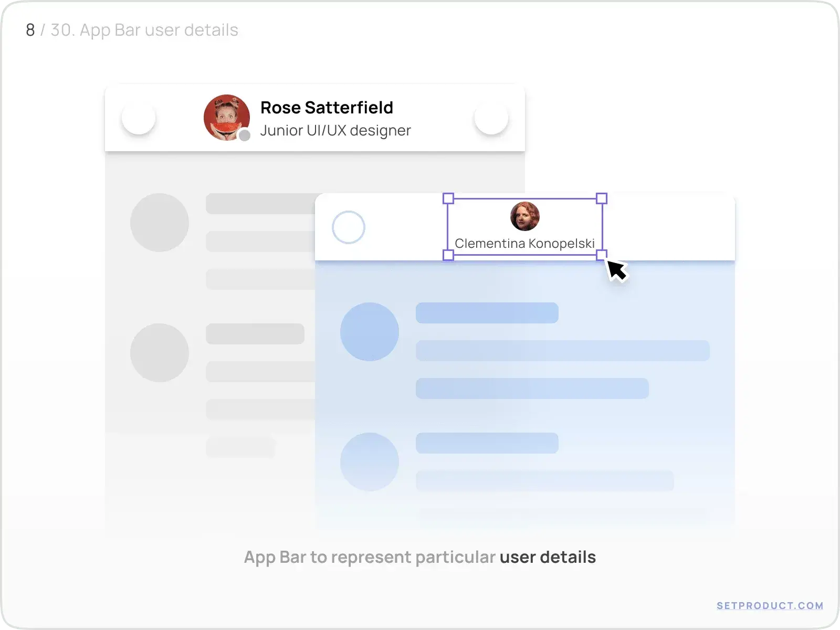
Task: Click the first blue placeholder avatar circle
Action: pos(370,332)
